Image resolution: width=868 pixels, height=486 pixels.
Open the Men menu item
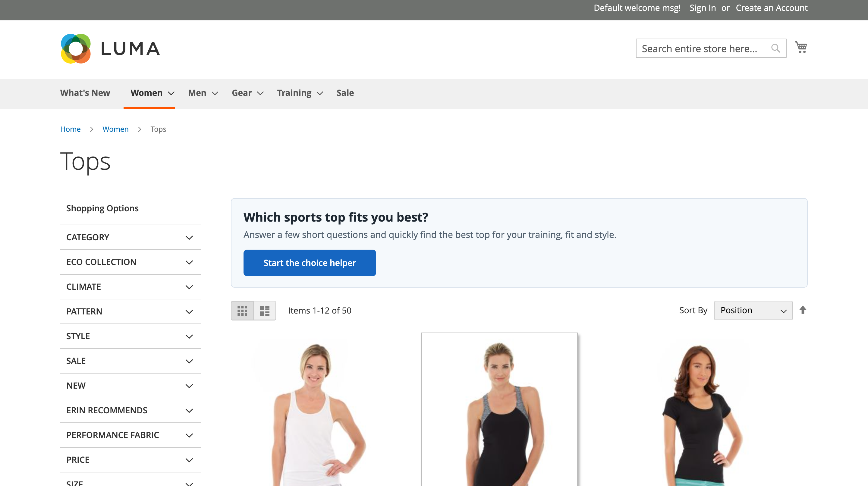[x=197, y=93]
